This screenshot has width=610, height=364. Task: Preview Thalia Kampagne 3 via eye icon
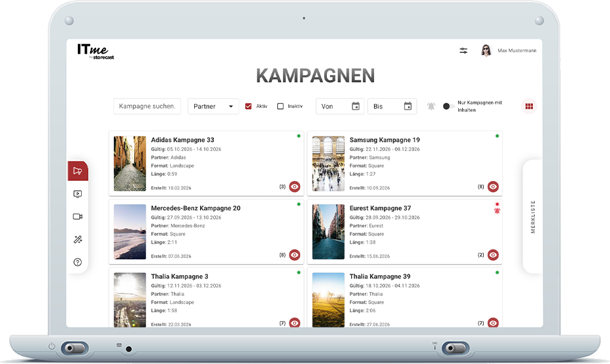[x=294, y=323]
